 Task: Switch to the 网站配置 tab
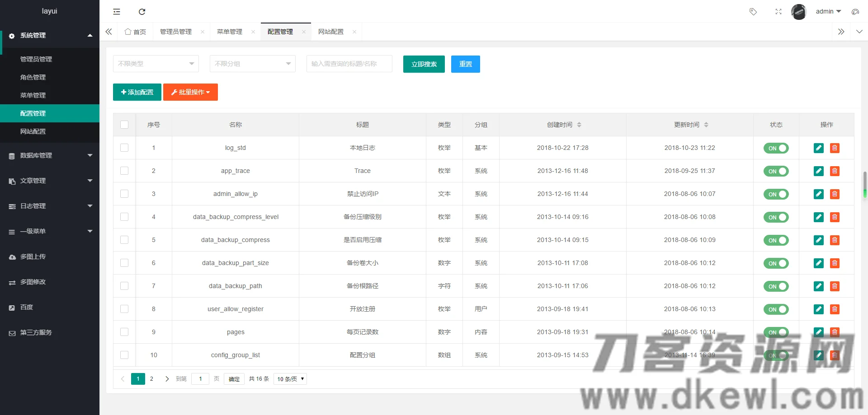click(330, 32)
